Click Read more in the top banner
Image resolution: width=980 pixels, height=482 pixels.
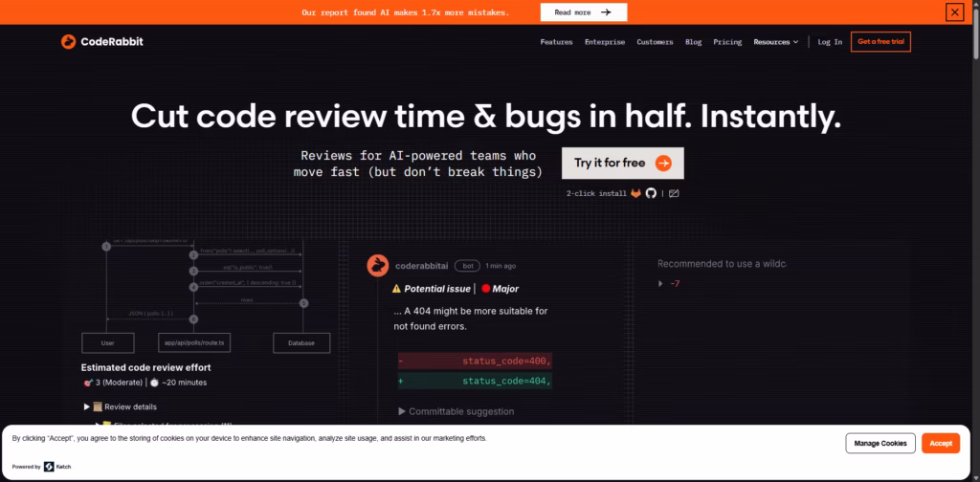[x=583, y=12]
